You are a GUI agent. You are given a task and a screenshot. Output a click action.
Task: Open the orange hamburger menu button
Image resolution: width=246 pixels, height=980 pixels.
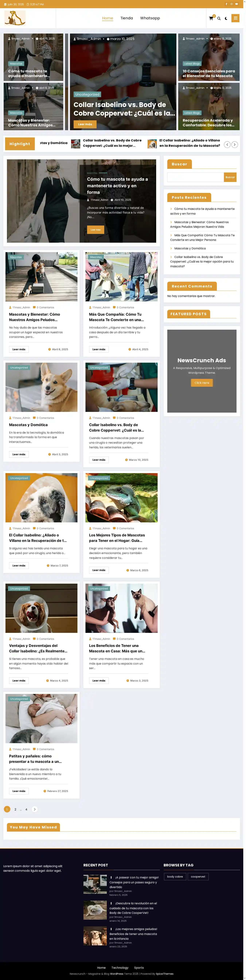click(x=236, y=18)
